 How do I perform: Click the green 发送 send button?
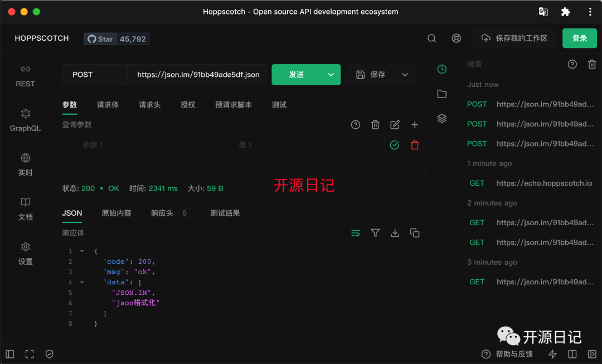(x=297, y=75)
